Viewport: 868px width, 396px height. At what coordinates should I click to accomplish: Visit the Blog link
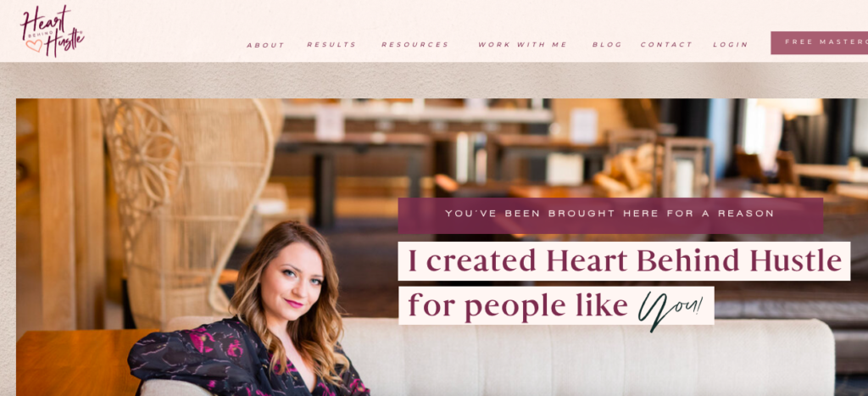pyautogui.click(x=607, y=44)
